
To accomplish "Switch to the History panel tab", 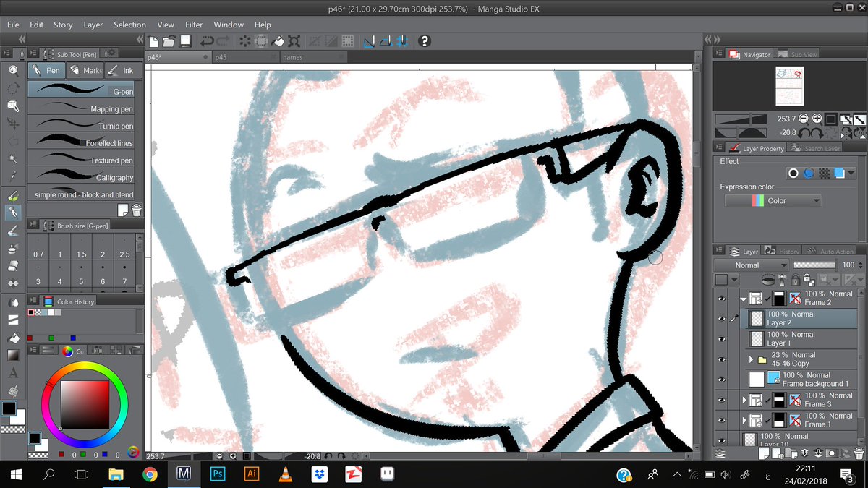I will [782, 252].
